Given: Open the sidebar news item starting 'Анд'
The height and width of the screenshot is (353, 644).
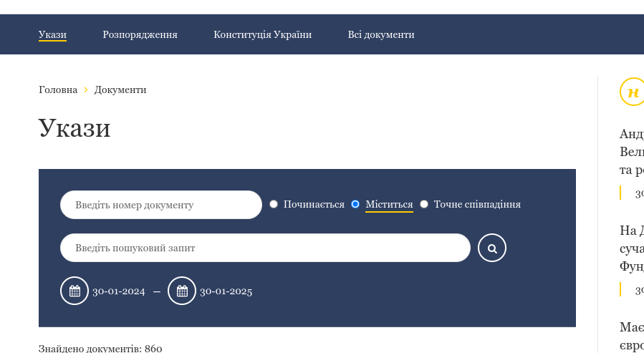Looking at the screenshot, I should tap(631, 152).
